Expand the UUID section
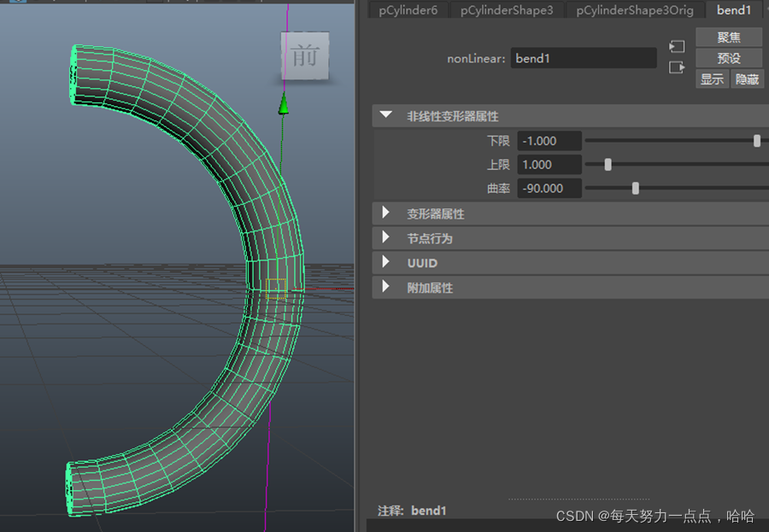The image size is (769, 532). tap(386, 262)
